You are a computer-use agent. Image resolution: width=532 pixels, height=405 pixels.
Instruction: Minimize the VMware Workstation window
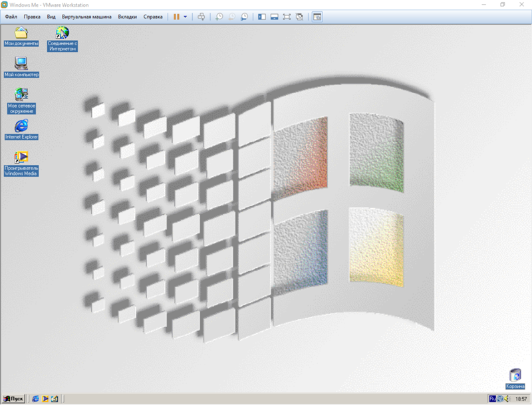(x=484, y=5)
